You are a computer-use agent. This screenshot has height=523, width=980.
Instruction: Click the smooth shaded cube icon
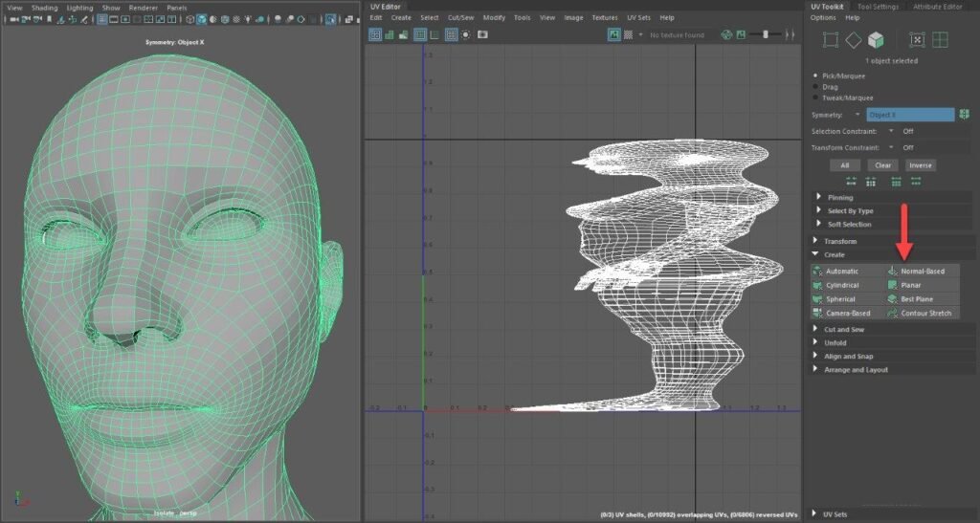(x=201, y=19)
